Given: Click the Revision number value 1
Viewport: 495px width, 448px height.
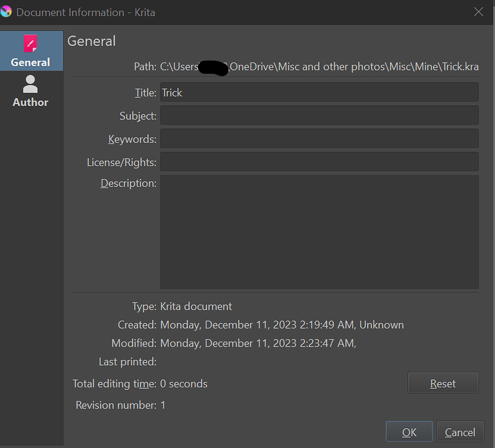Looking at the screenshot, I should coord(163,405).
